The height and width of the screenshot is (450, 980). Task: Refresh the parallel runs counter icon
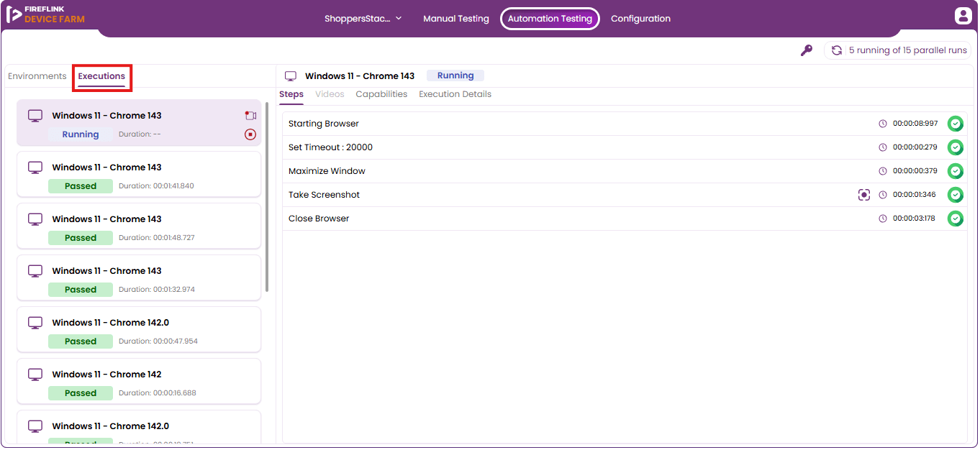point(837,50)
